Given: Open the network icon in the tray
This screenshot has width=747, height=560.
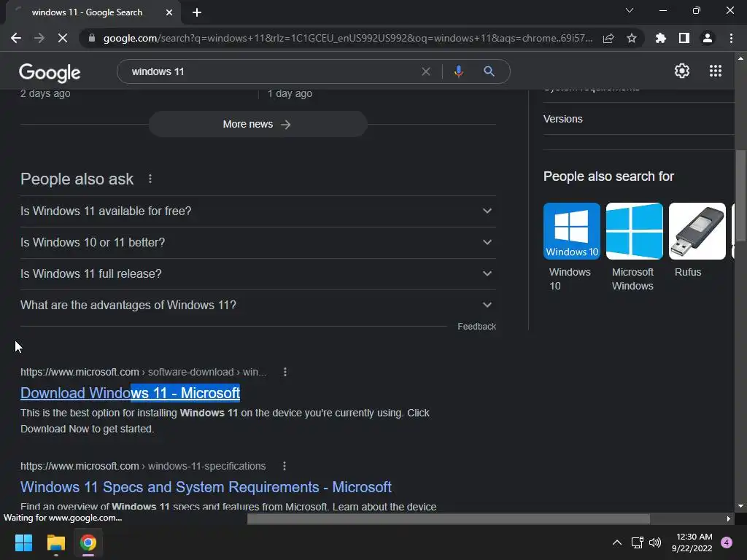Looking at the screenshot, I should 637,542.
